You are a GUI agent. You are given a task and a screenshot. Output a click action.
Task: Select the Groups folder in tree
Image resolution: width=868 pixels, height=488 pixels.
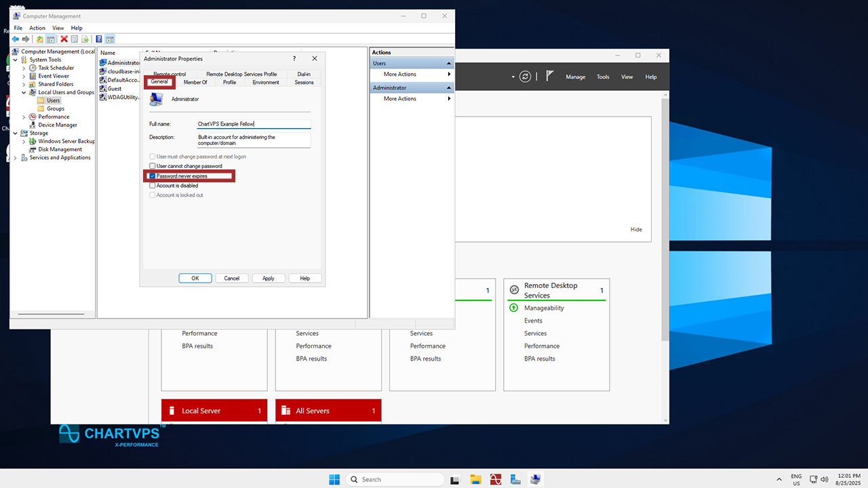(56, 108)
